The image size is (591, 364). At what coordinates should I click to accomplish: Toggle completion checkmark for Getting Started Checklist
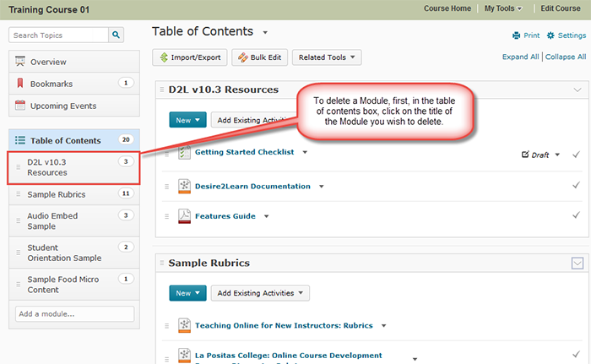point(576,155)
